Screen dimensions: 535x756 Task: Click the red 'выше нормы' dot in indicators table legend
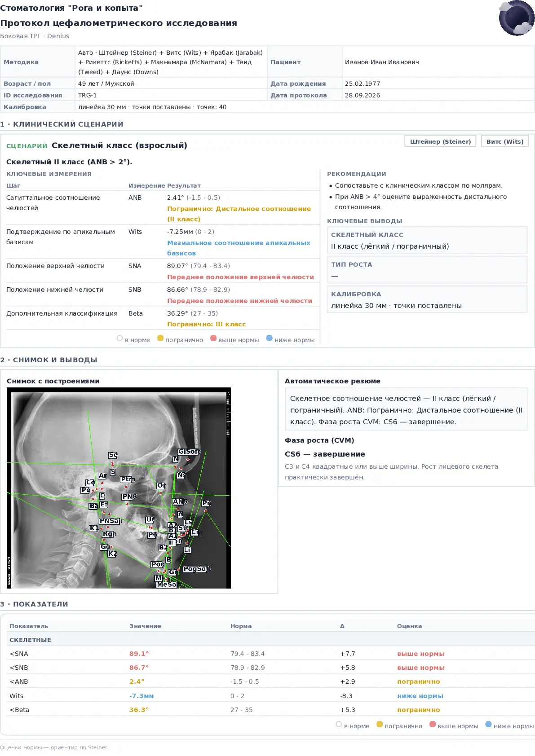(433, 724)
